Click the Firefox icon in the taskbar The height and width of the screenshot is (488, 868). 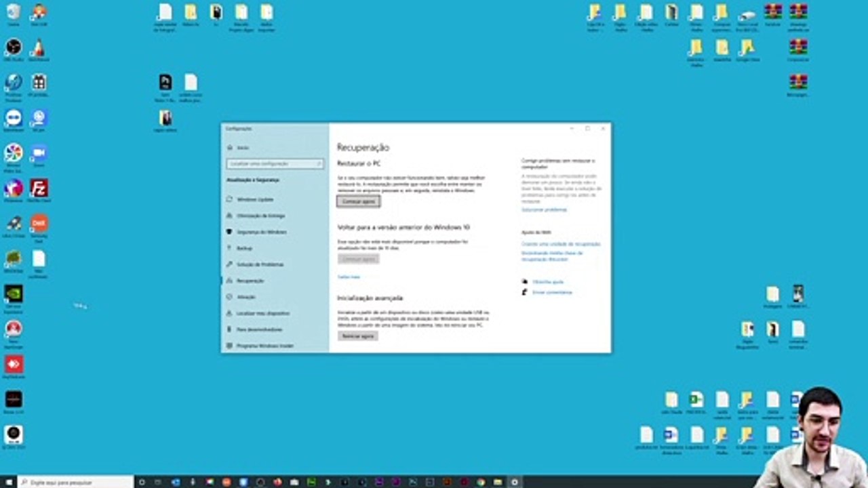tap(277, 482)
